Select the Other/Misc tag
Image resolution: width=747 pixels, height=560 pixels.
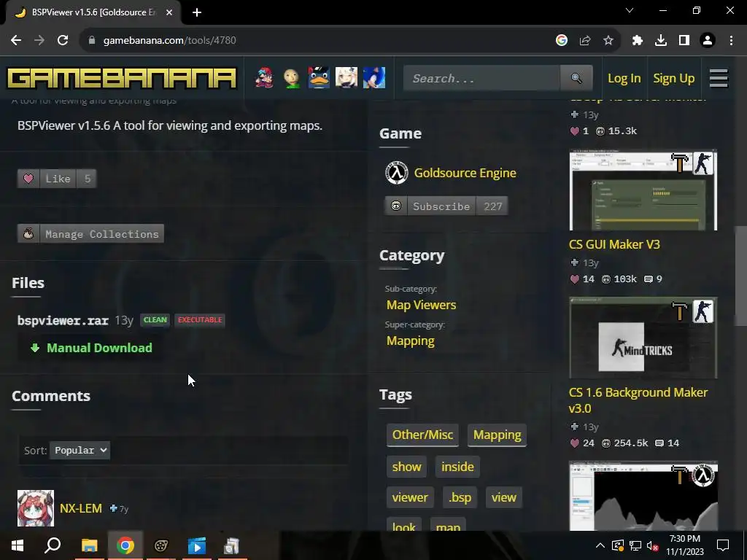[x=422, y=435]
